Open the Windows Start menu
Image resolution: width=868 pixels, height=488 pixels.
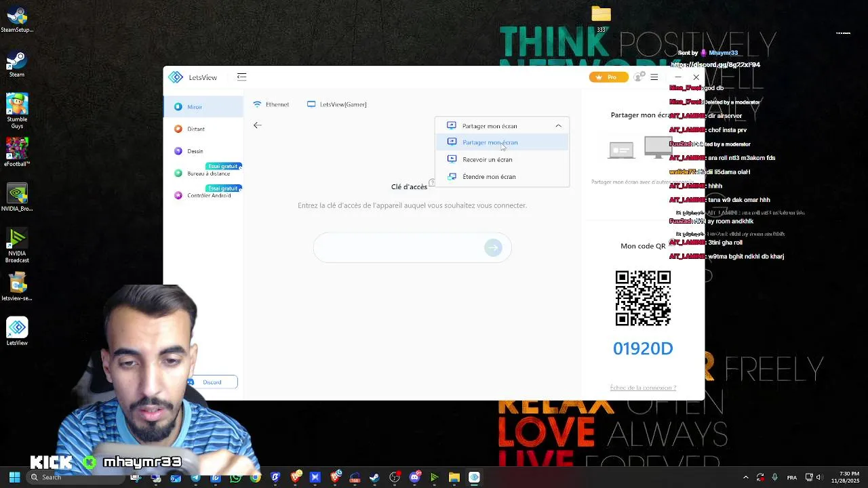pyautogui.click(x=14, y=477)
